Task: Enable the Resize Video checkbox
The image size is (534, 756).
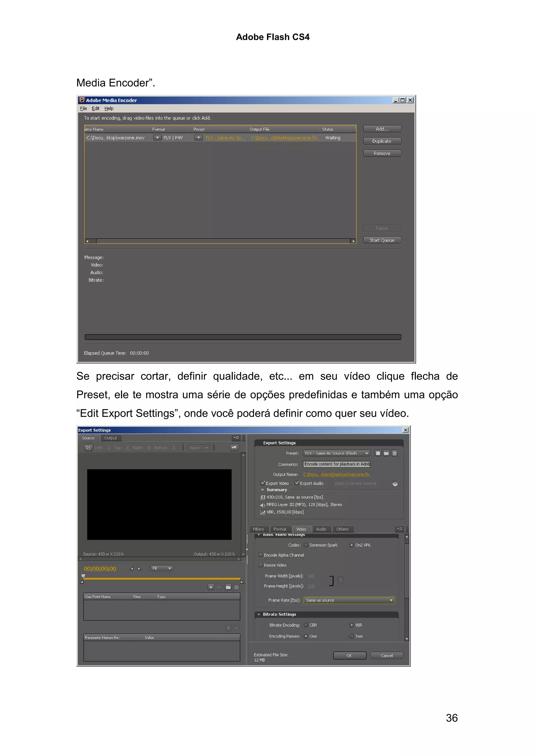Action: click(260, 565)
